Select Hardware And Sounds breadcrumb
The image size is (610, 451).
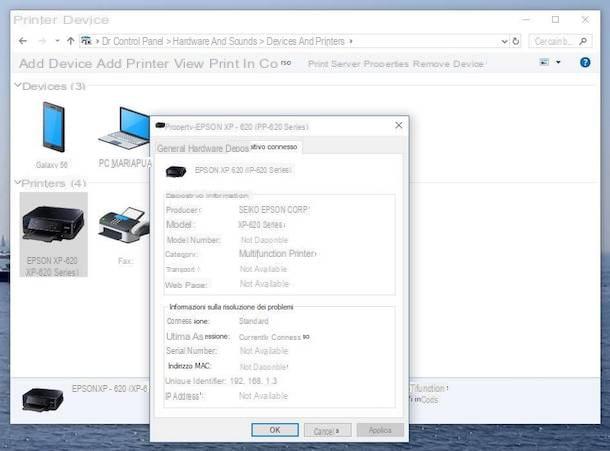point(215,41)
